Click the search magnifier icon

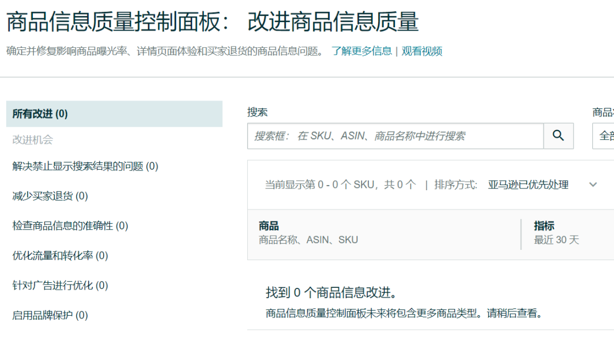(558, 136)
